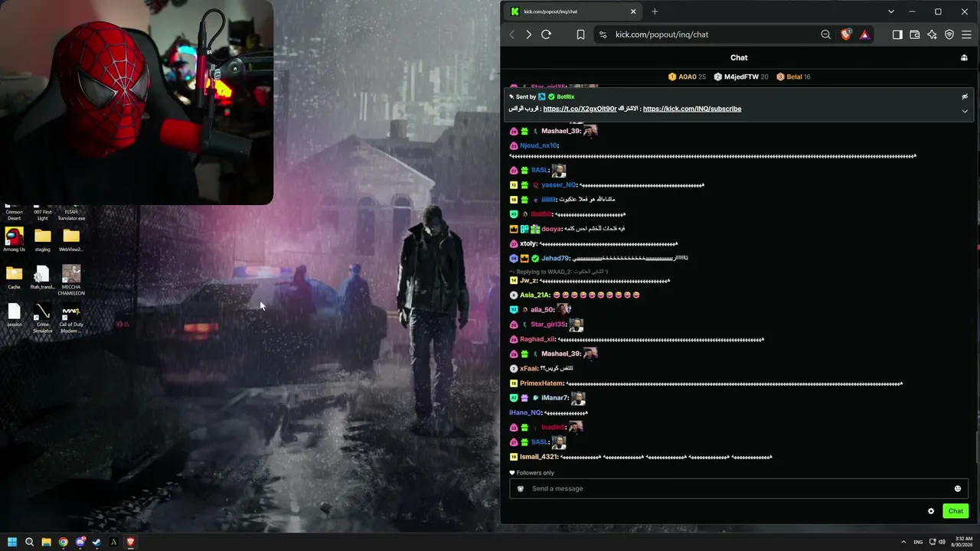Image resolution: width=980 pixels, height=551 pixels.
Task: View site information in address bar
Action: click(603, 34)
